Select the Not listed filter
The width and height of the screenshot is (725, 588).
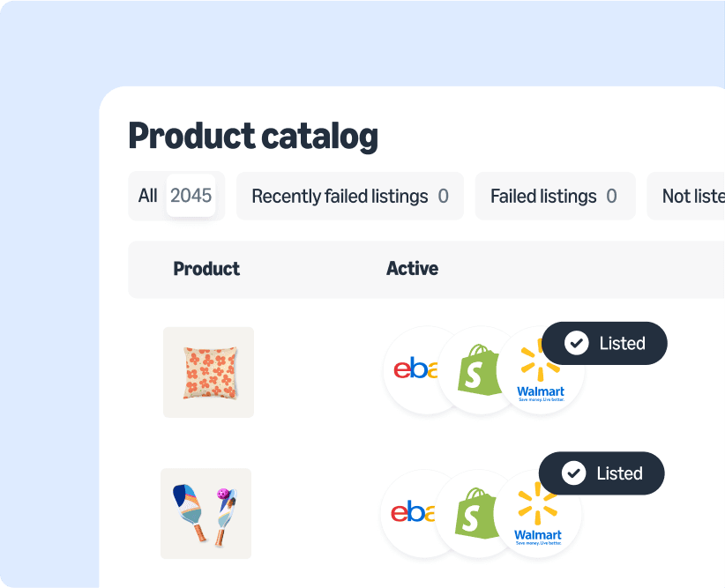[x=697, y=196]
